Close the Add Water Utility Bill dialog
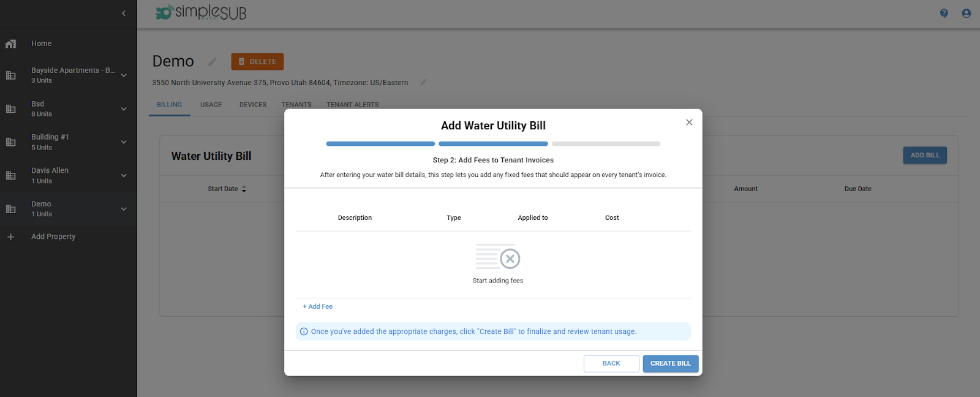This screenshot has height=397, width=980. coord(689,123)
